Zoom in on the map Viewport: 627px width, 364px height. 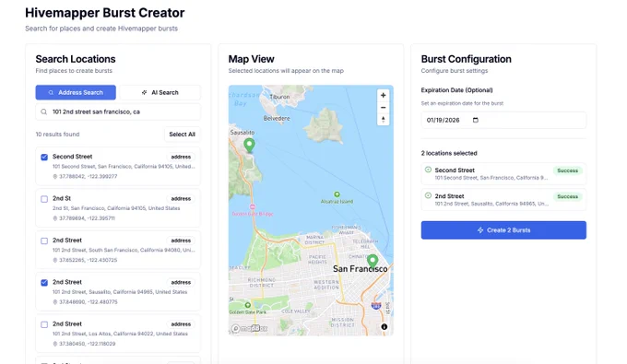tap(383, 96)
